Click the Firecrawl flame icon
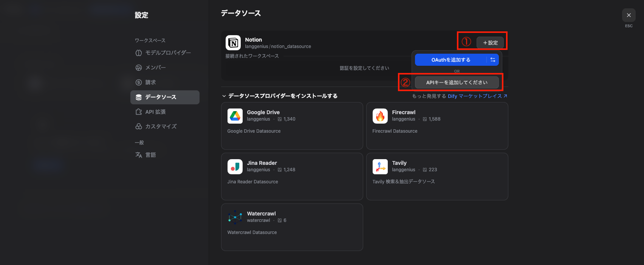This screenshot has height=265, width=644. [x=380, y=116]
